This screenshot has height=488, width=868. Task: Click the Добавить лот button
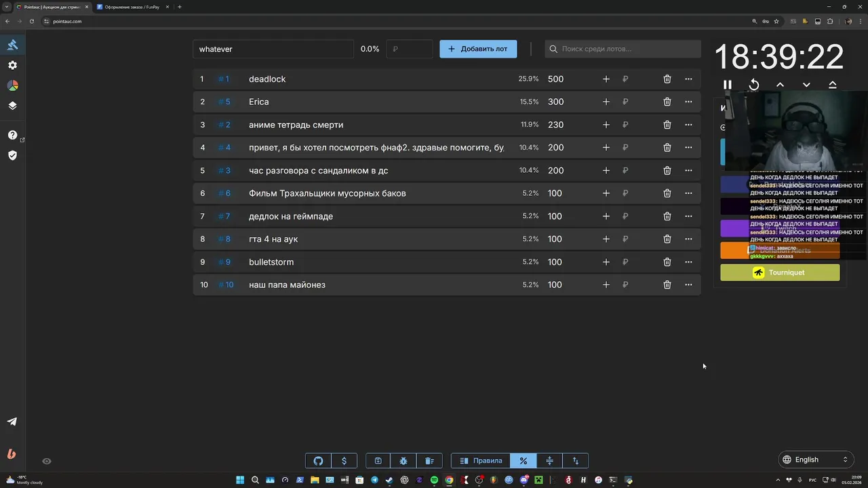pos(478,49)
